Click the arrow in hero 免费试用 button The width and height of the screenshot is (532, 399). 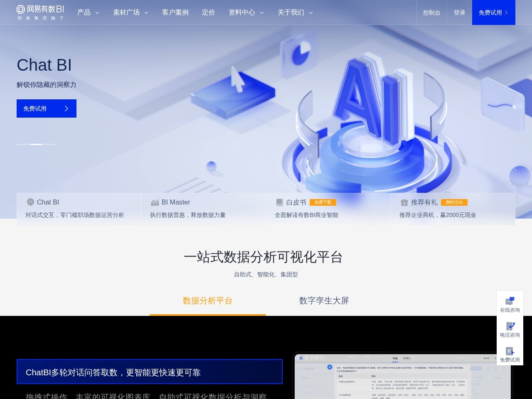pyautogui.click(x=66, y=108)
